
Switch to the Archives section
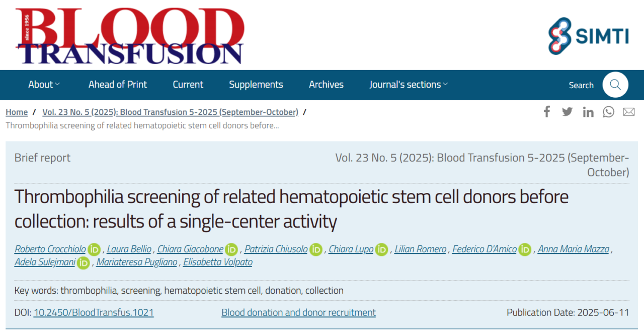tap(326, 85)
